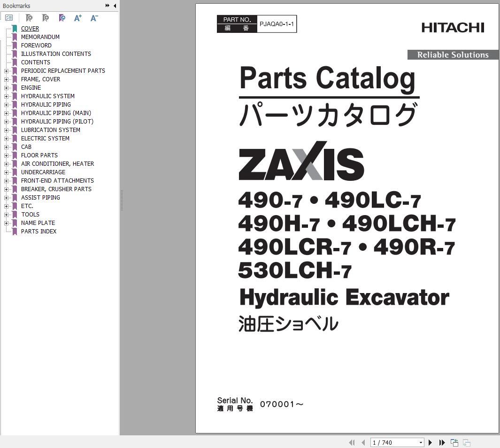Select the TOOLS bookmark

point(31,215)
